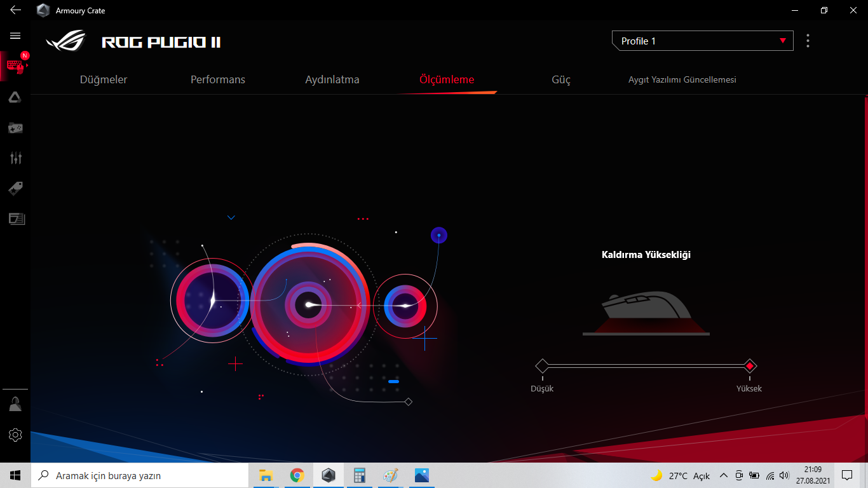Open Aura Sync from the sidebar
Image resolution: width=868 pixels, height=488 pixels.
point(15,97)
